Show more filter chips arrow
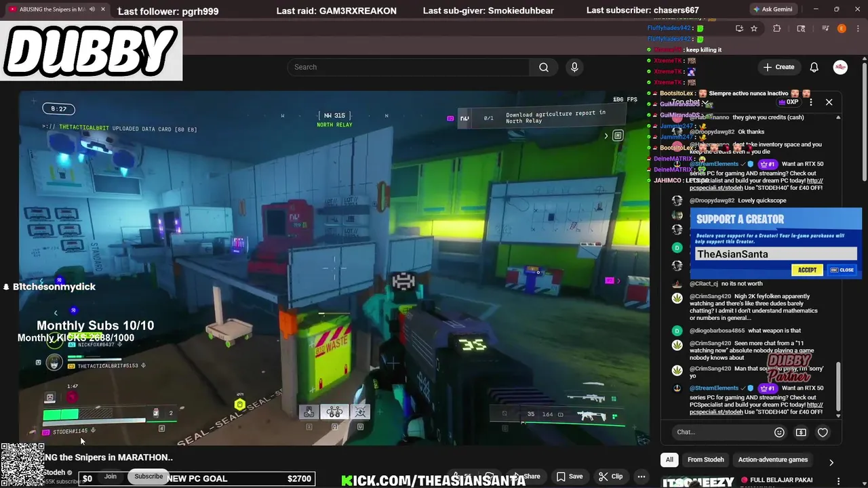The height and width of the screenshot is (488, 868). click(x=831, y=462)
